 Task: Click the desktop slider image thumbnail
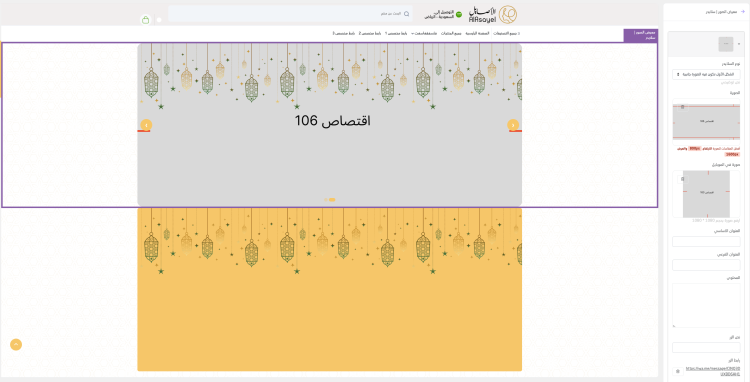pyautogui.click(x=706, y=121)
